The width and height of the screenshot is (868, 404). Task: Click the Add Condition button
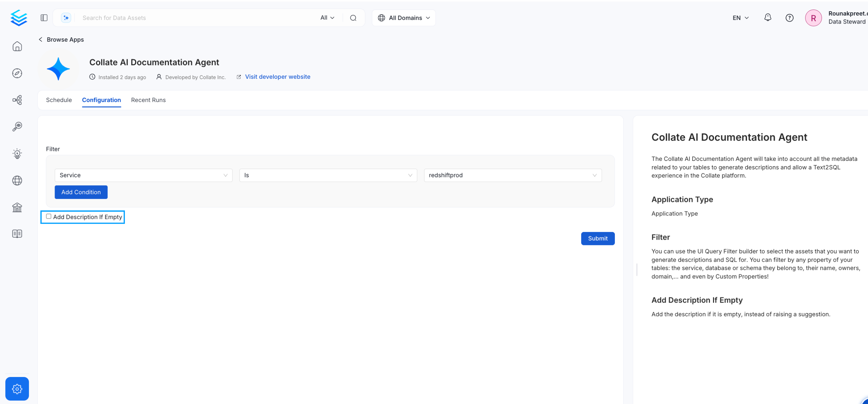click(81, 192)
